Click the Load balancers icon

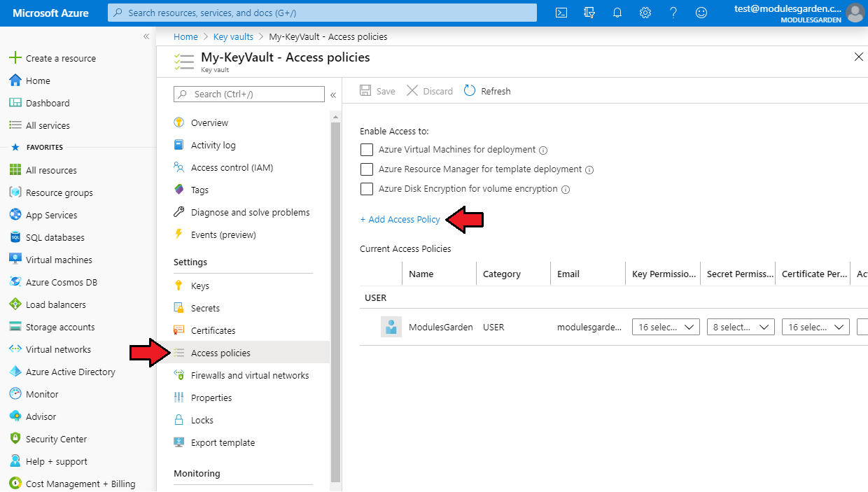click(x=15, y=304)
